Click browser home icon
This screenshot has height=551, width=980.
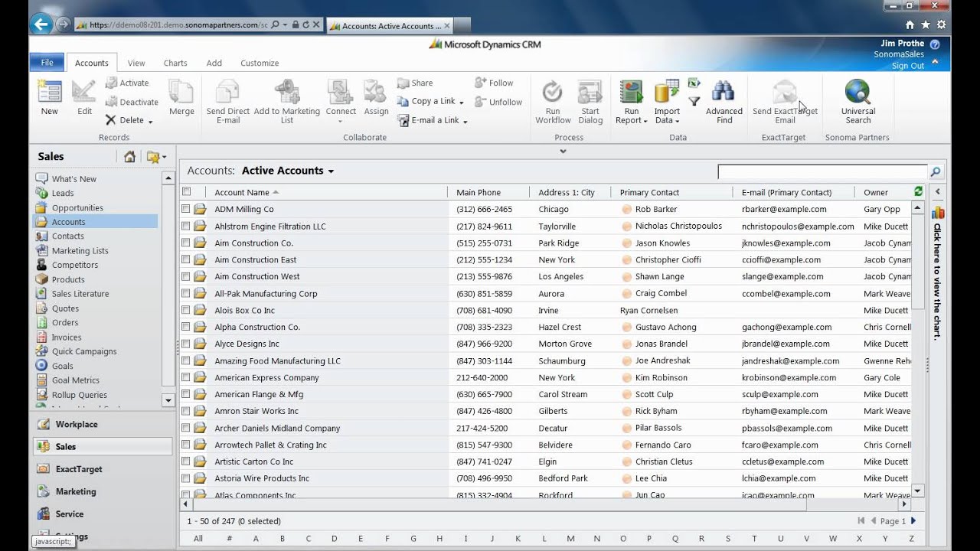[x=910, y=24]
